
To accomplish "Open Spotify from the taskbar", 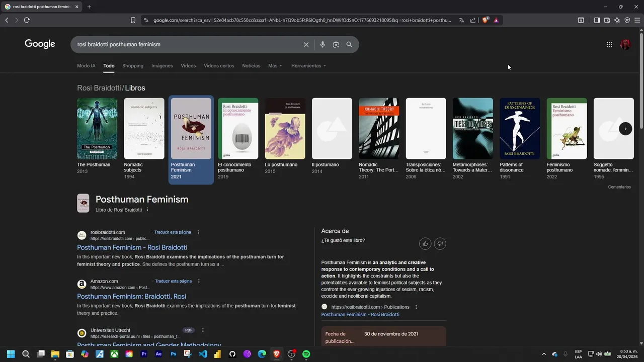I will click(306, 354).
